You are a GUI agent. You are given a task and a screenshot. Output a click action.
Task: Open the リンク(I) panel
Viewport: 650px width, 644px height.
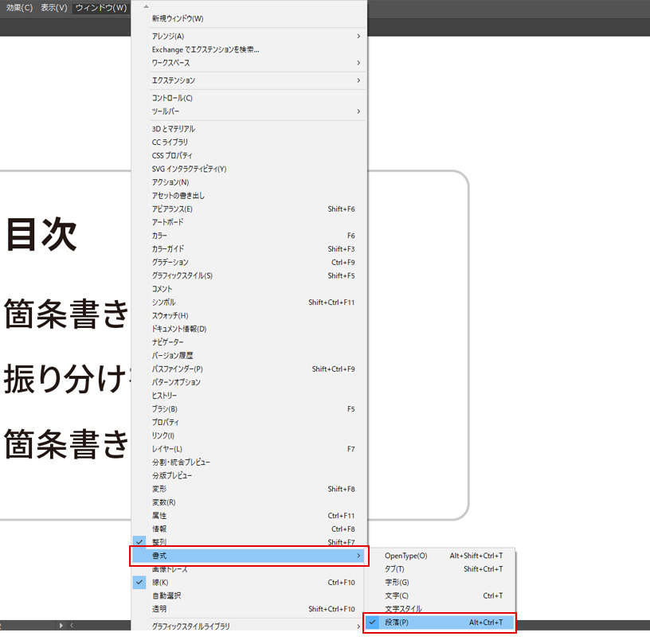249,435
